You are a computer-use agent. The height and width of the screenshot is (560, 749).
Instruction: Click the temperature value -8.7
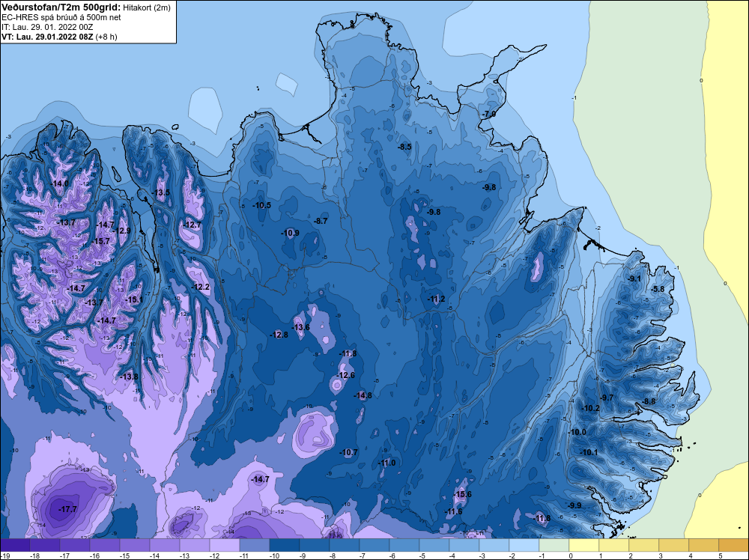(321, 221)
